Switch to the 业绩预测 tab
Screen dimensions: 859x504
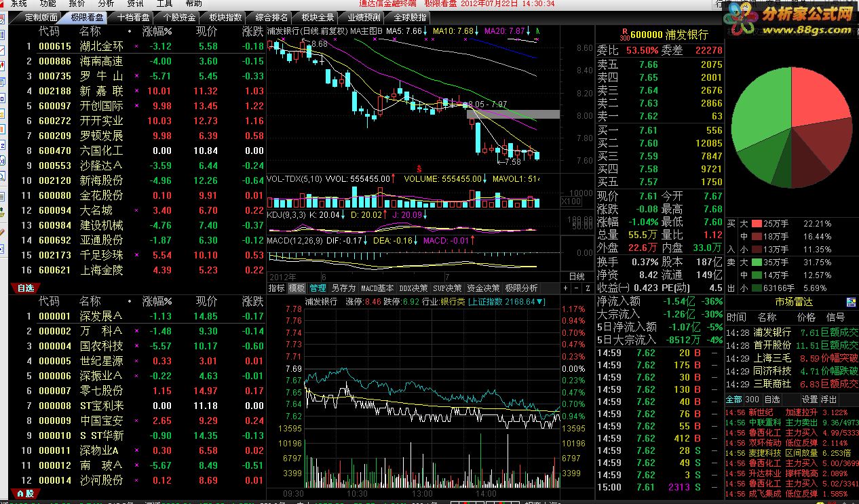(x=364, y=17)
